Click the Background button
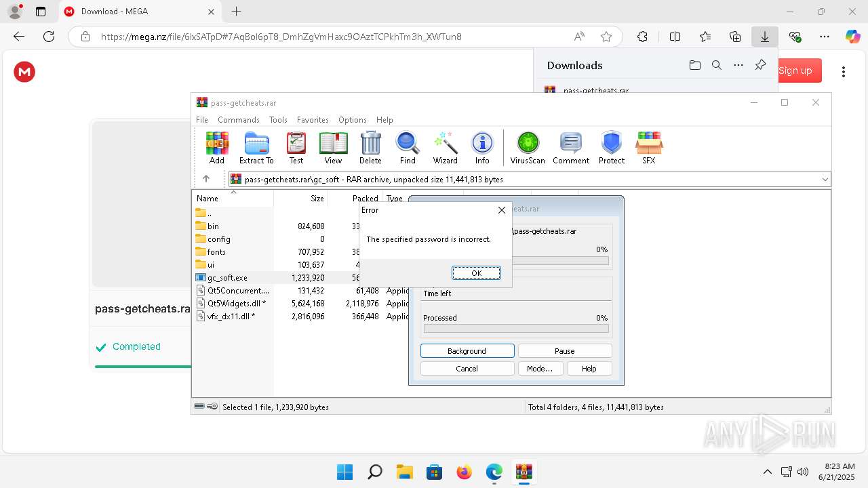 coord(467,351)
